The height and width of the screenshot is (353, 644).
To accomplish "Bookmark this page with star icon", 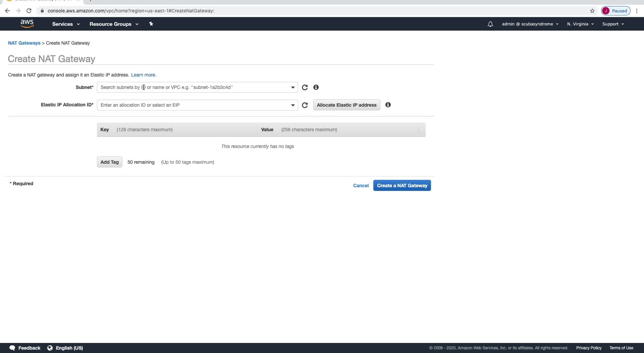I will (592, 11).
